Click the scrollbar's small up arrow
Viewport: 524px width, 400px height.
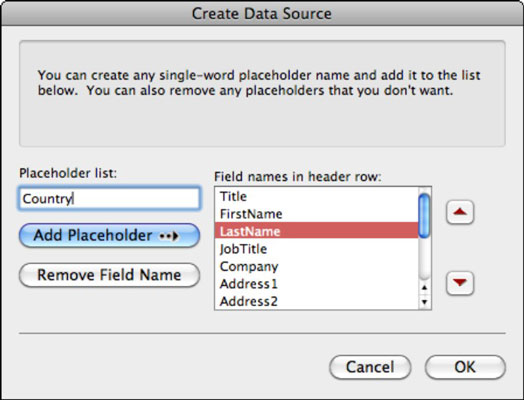pyautogui.click(x=424, y=288)
